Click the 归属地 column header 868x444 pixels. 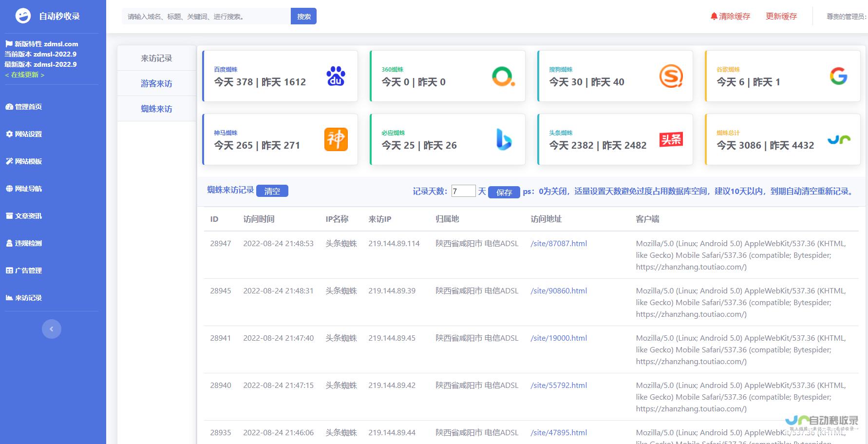pos(448,219)
